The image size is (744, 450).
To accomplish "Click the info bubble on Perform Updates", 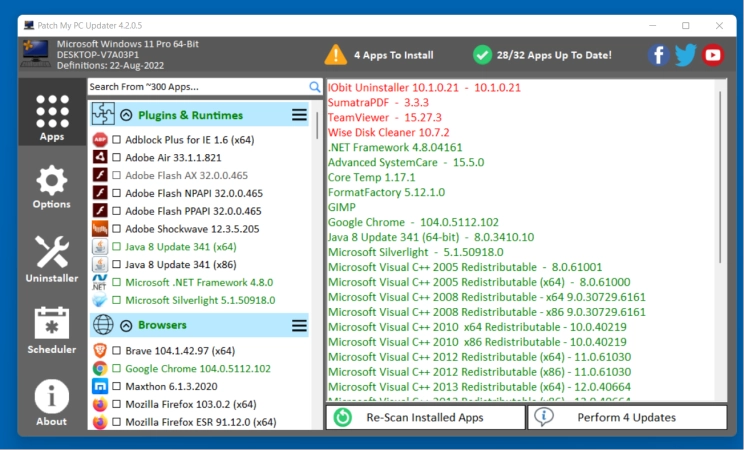I will (544, 417).
